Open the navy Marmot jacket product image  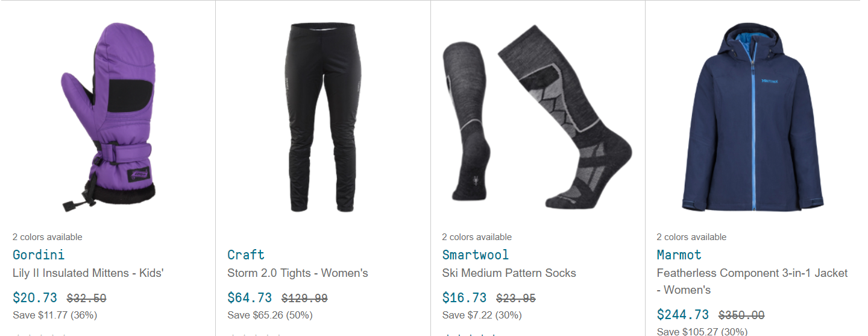[x=752, y=118]
